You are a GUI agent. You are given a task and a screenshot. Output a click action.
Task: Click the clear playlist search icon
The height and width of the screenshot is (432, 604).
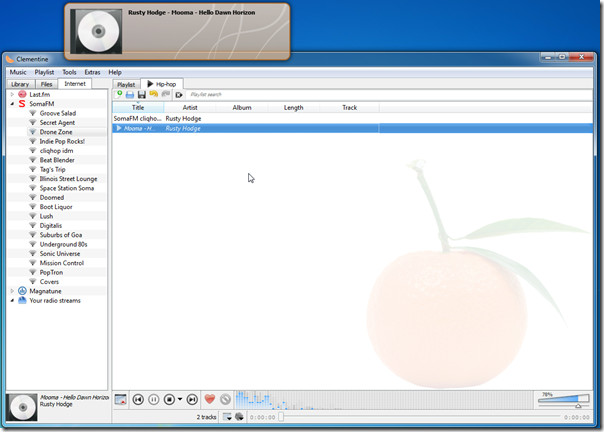point(179,94)
